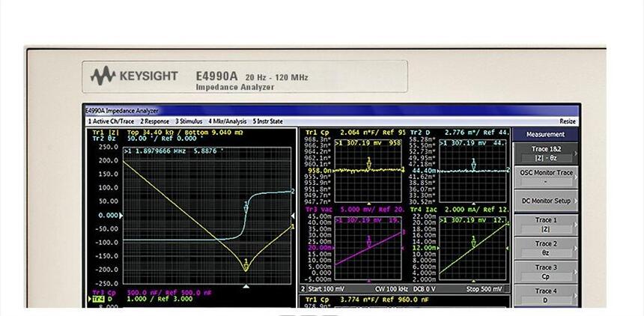The width and height of the screenshot is (644, 316).
Task: Expand the Trace 1 |Z| softkey
Action: coord(545,225)
